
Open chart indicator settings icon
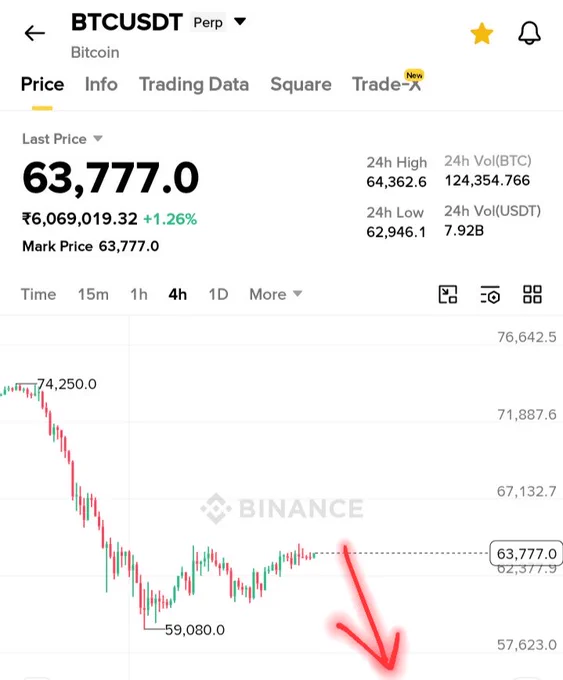point(490,294)
